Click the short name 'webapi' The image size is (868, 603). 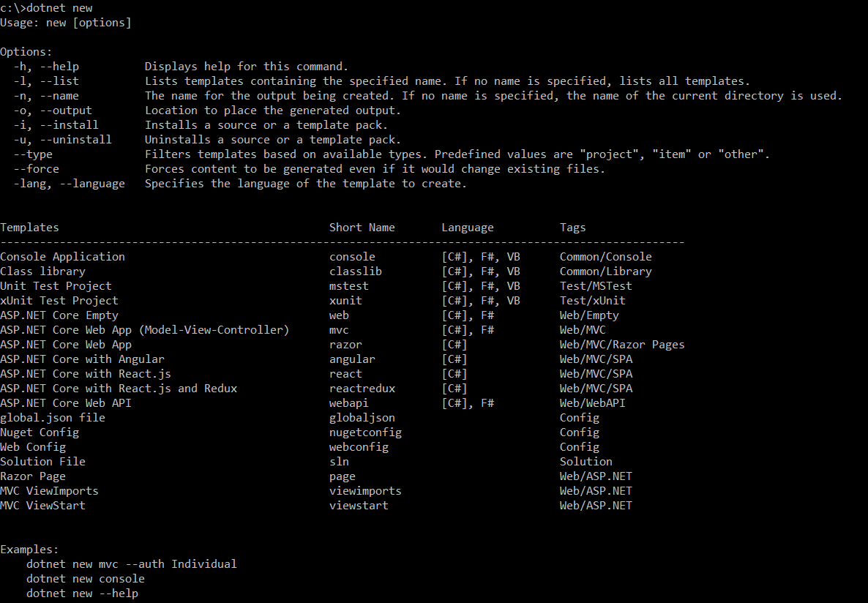tap(349, 403)
